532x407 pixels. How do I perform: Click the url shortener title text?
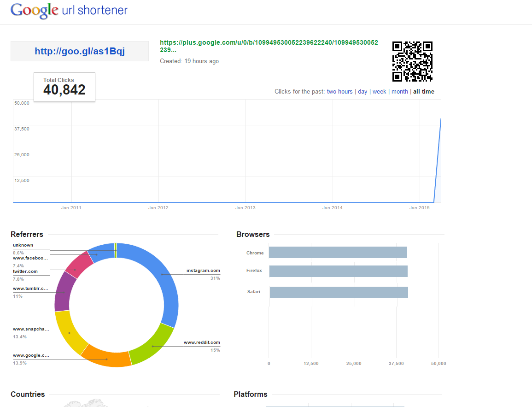point(95,10)
